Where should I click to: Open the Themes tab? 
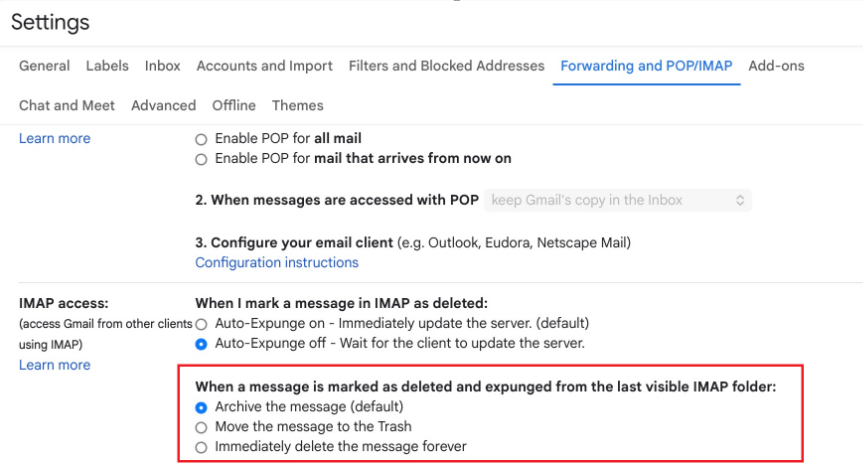(x=298, y=106)
